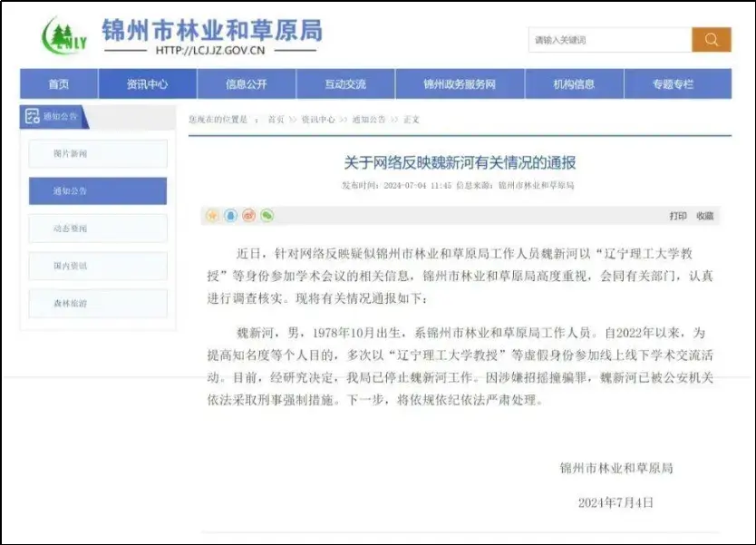The height and width of the screenshot is (545, 756).
Task: Share article via green WeChat icon
Action: [267, 216]
